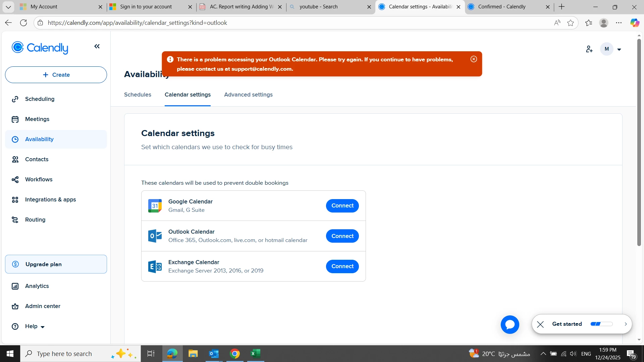Viewport: 644px width, 362px height.
Task: Open the chat support bubble icon
Action: (x=510, y=324)
